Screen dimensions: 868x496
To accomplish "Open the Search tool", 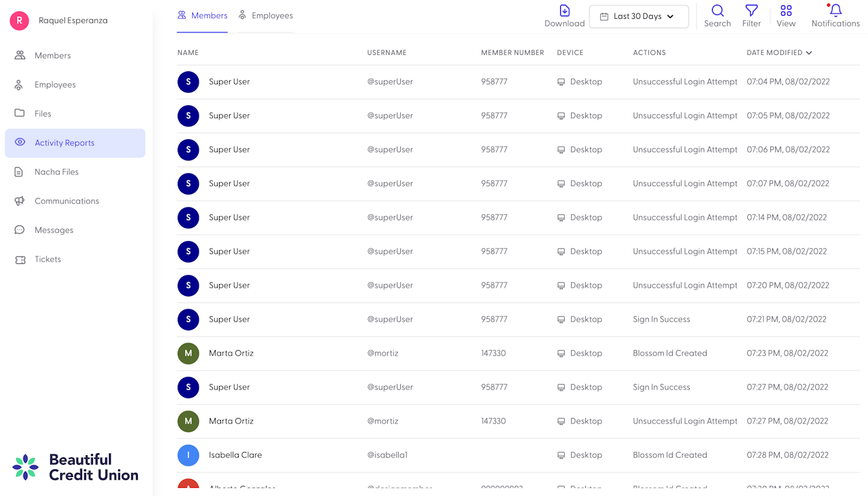I will coord(717,11).
